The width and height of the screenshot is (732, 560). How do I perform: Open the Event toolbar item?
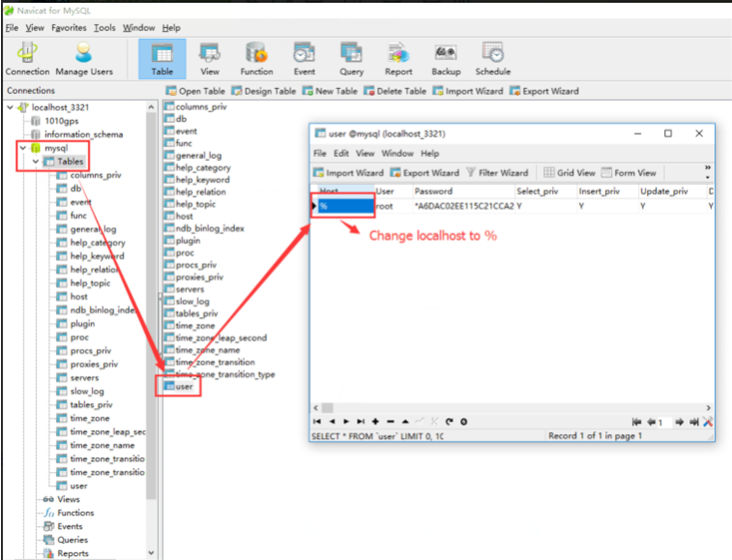tap(304, 59)
